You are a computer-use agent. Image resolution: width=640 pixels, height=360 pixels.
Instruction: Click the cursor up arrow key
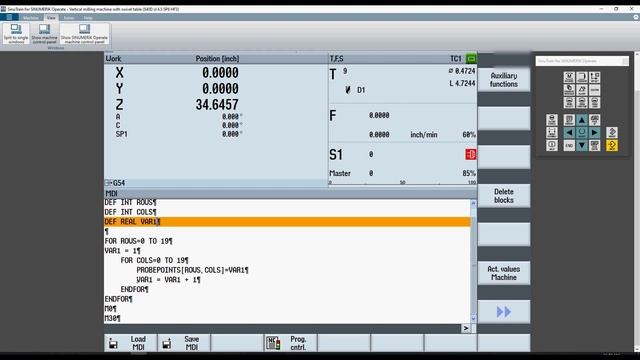pyautogui.click(x=582, y=120)
